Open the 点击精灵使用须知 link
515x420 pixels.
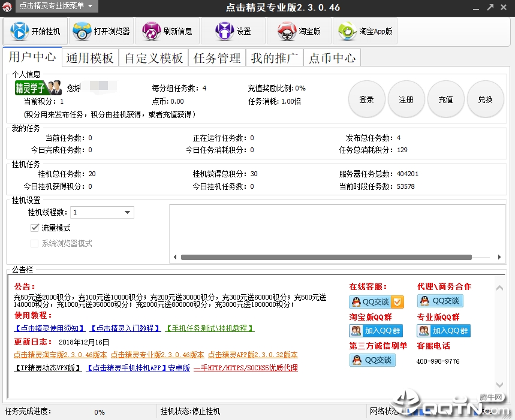[51, 328]
